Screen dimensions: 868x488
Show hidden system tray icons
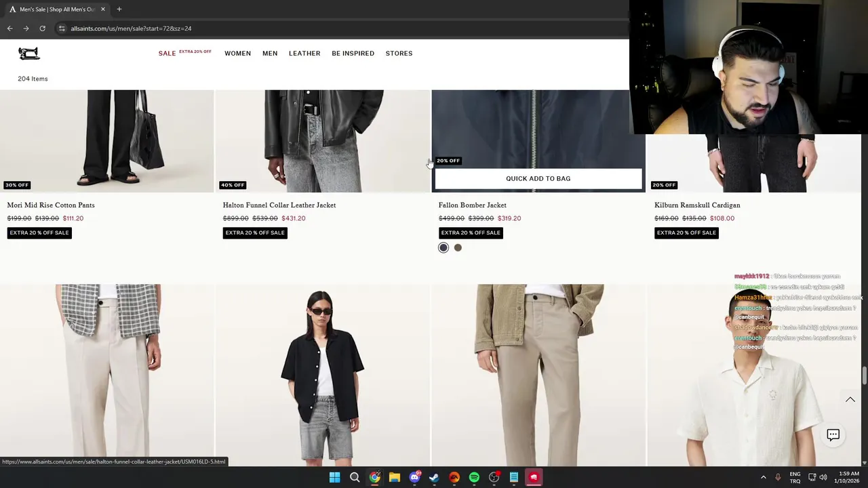click(763, 477)
